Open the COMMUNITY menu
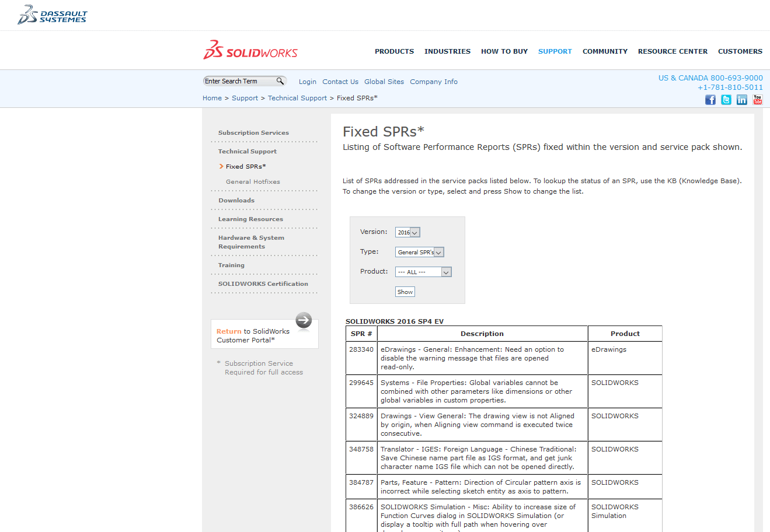The image size is (770, 532). point(605,51)
